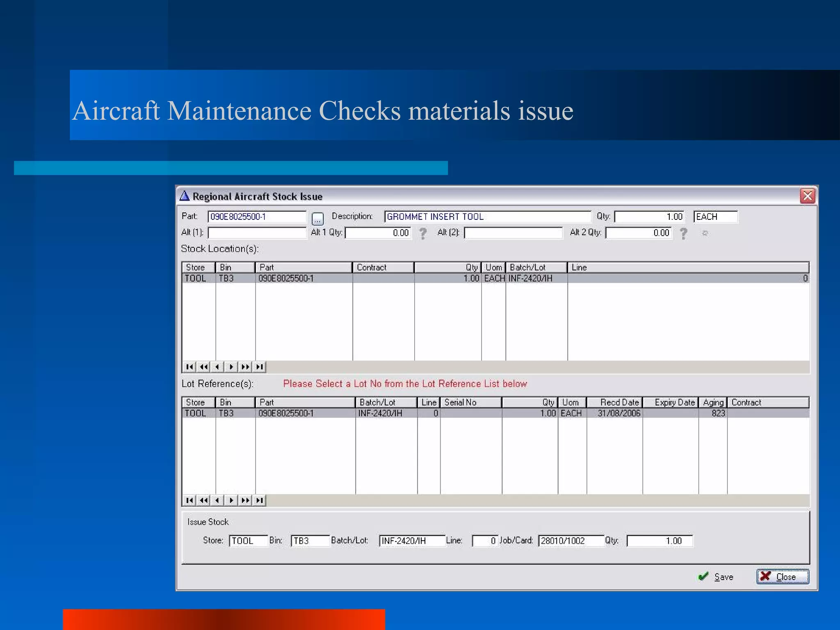
Task: Click INF-2420/IH in Lot Reference grid
Action: point(380,413)
